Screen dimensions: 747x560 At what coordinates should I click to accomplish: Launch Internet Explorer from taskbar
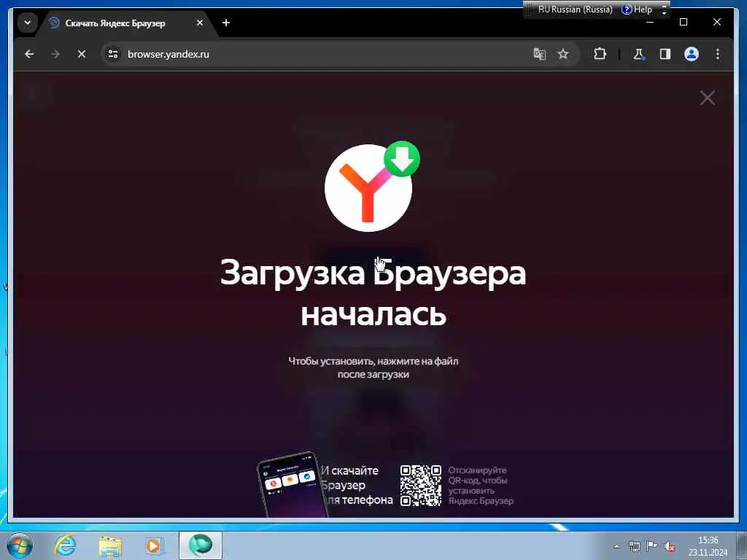(65, 545)
